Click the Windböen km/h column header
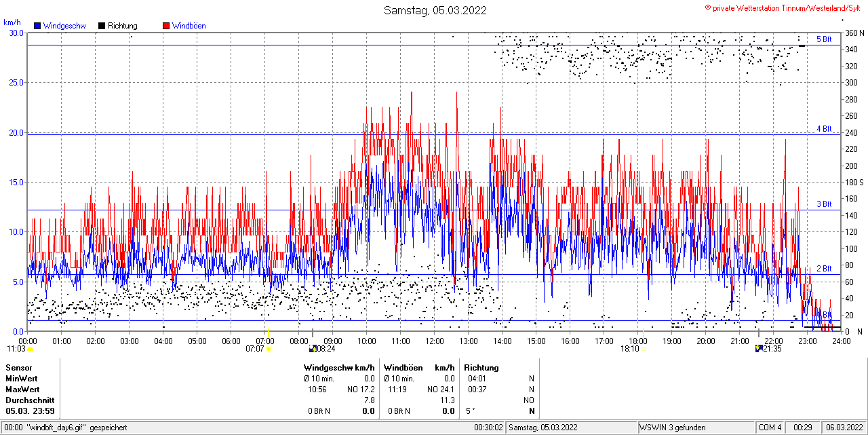The height and width of the screenshot is (435, 868). pyautogui.click(x=419, y=368)
